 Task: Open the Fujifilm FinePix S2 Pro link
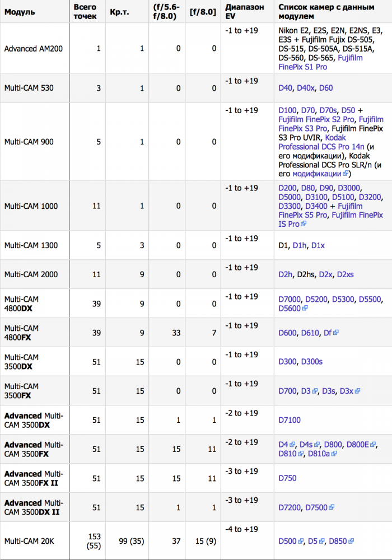click(316, 120)
